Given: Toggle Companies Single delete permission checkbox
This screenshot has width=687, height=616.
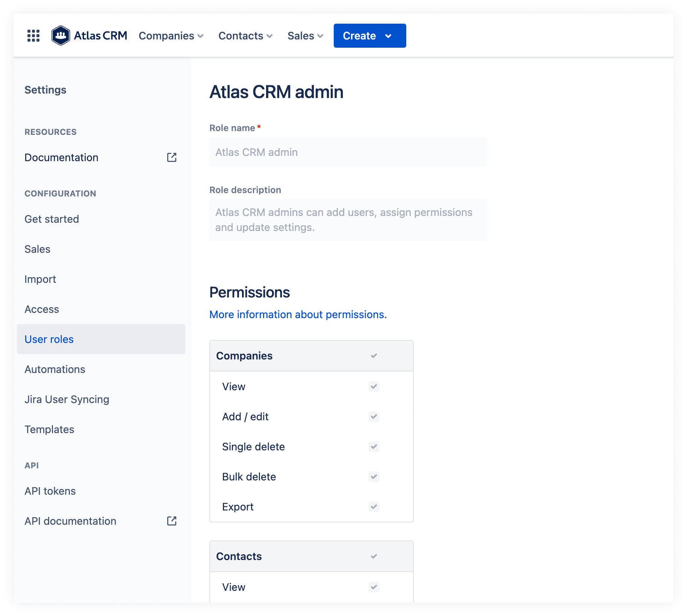Looking at the screenshot, I should (x=374, y=447).
